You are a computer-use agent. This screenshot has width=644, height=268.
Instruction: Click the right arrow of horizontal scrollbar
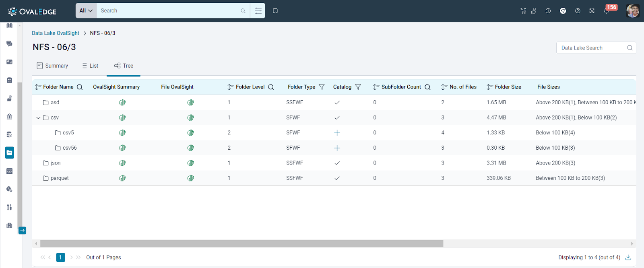click(x=632, y=243)
